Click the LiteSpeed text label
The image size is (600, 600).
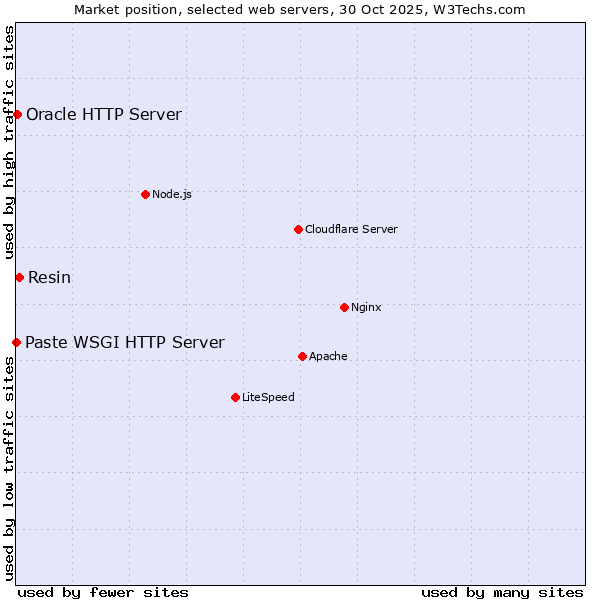[x=268, y=397]
